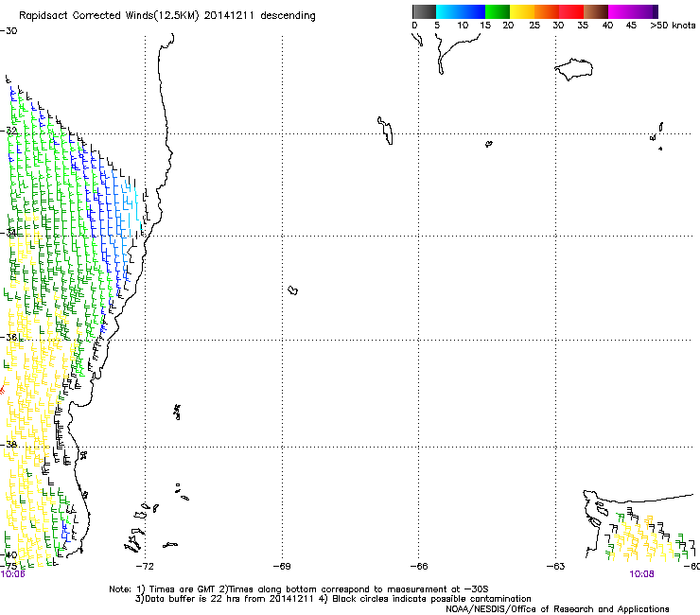The image size is (700, 615).
Task: Click the small island outline near -69, -35
Action: point(293,290)
